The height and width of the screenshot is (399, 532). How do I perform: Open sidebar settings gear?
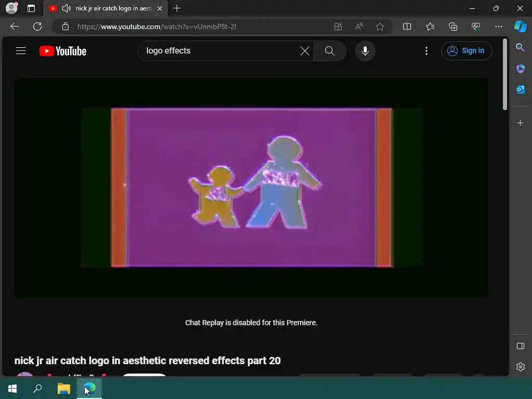tap(520, 367)
